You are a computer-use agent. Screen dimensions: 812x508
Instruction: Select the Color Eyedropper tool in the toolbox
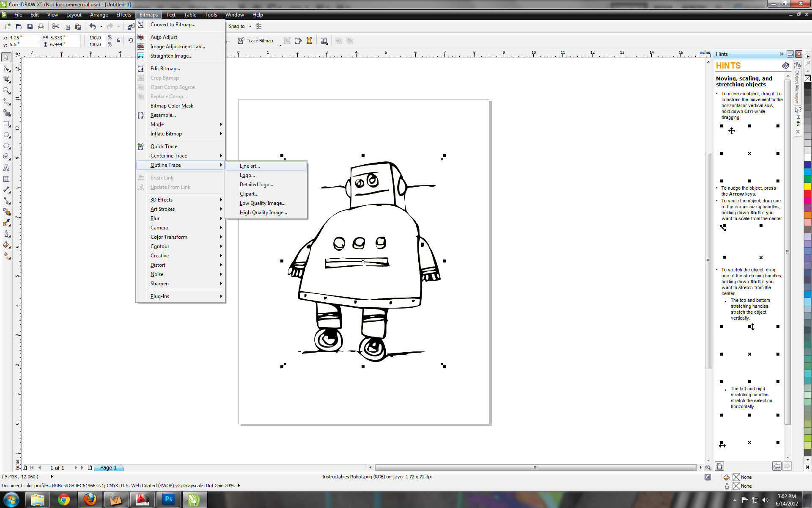6,223
